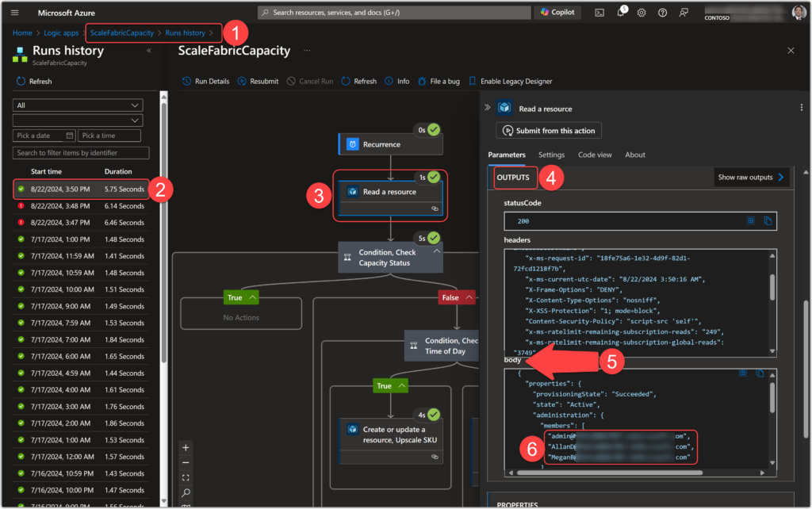Launch Copilot from the top bar
Screen dimensions: 812x509
(557, 12)
